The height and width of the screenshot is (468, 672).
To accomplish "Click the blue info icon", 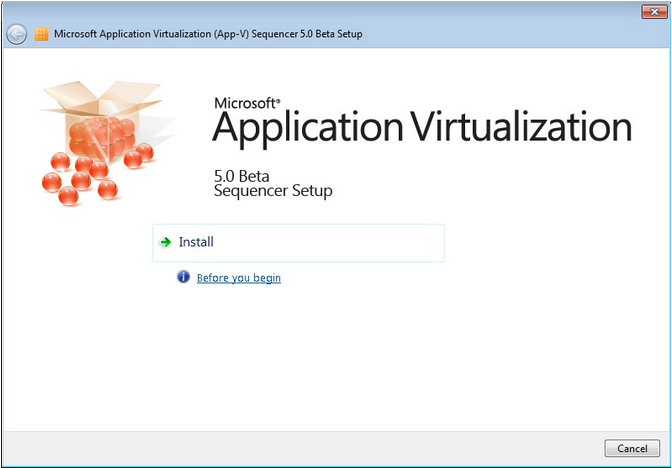I will pyautogui.click(x=183, y=277).
